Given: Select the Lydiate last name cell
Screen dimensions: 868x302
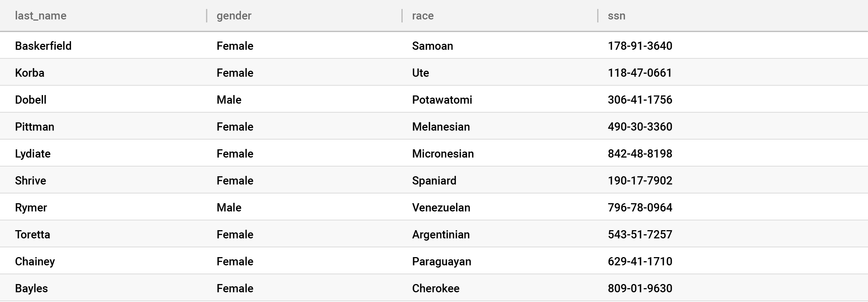Looking at the screenshot, I should coord(33,153).
